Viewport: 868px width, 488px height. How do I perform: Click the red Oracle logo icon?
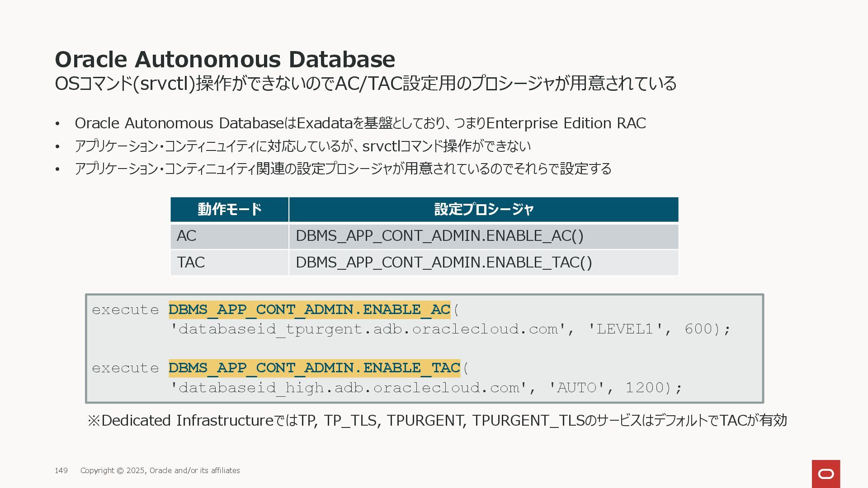point(826,474)
